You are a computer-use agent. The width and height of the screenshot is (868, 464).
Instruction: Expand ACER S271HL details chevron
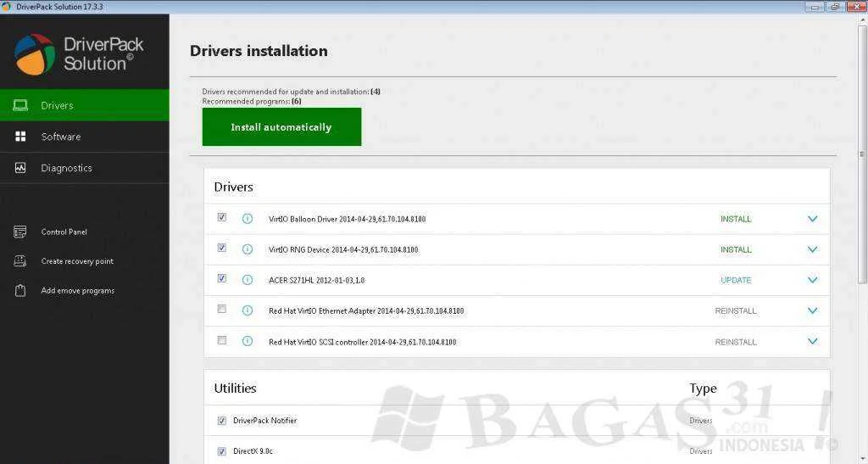pyautogui.click(x=812, y=280)
